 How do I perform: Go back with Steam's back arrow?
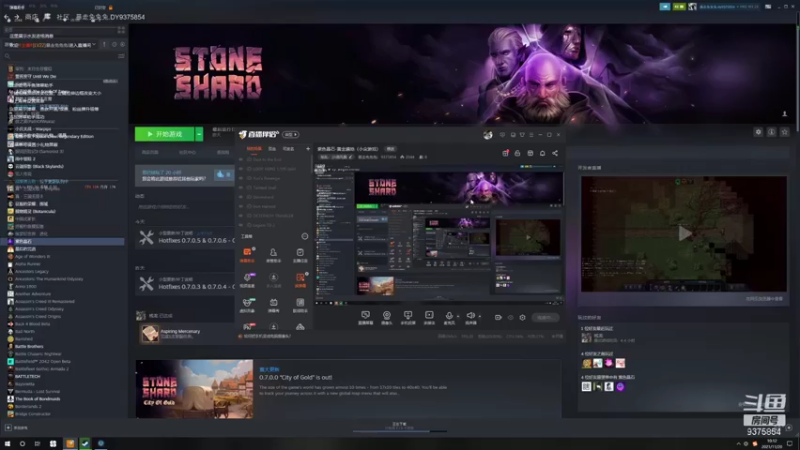click(7, 17)
